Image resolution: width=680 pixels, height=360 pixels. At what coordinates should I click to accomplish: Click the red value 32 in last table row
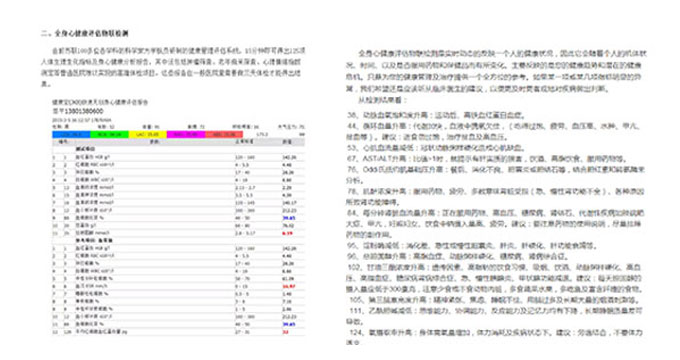[285, 332]
